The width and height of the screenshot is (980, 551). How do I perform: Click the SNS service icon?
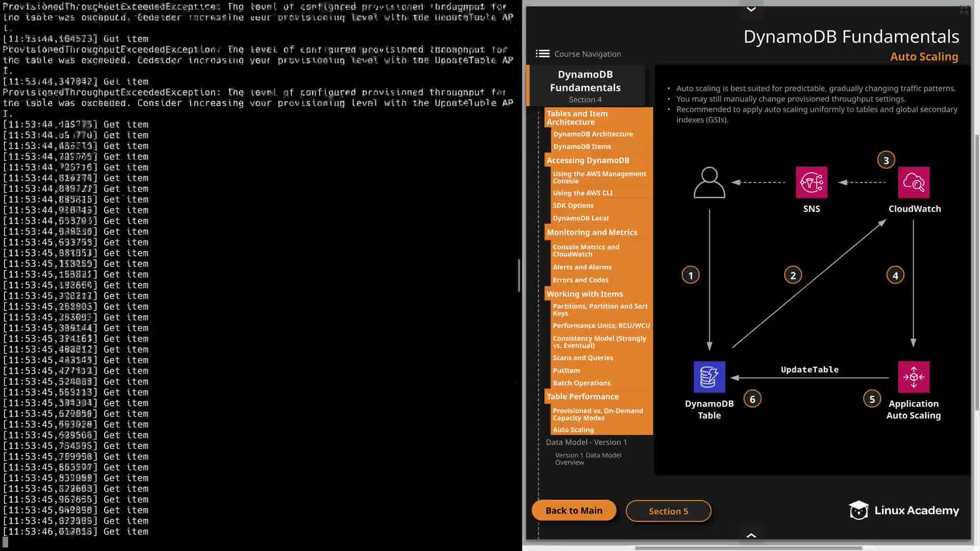coord(811,182)
